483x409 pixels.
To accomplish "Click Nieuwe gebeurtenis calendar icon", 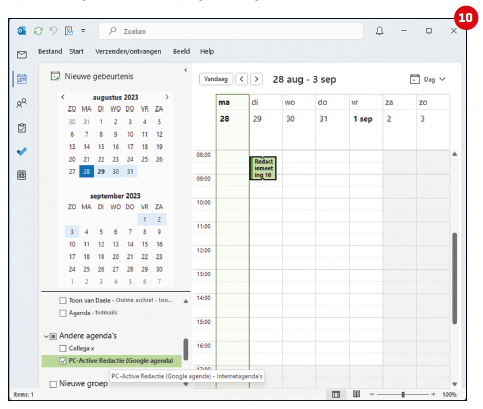I will point(55,76).
